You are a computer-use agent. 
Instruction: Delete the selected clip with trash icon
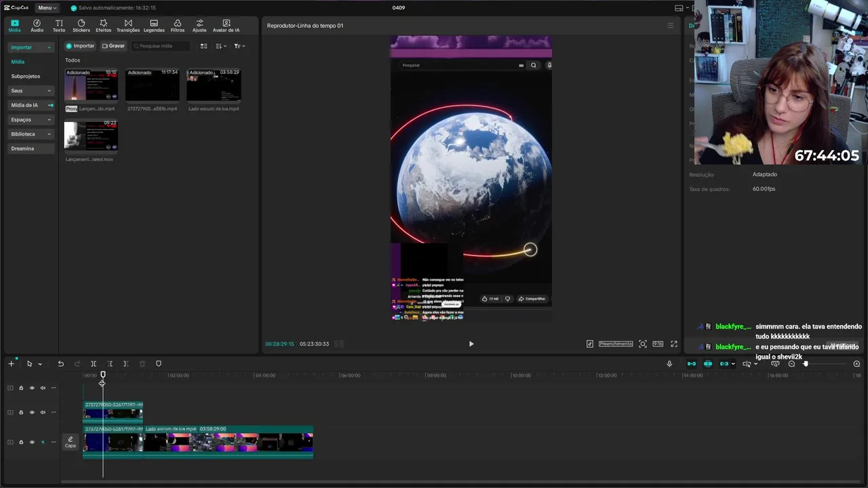pyautogui.click(x=142, y=364)
